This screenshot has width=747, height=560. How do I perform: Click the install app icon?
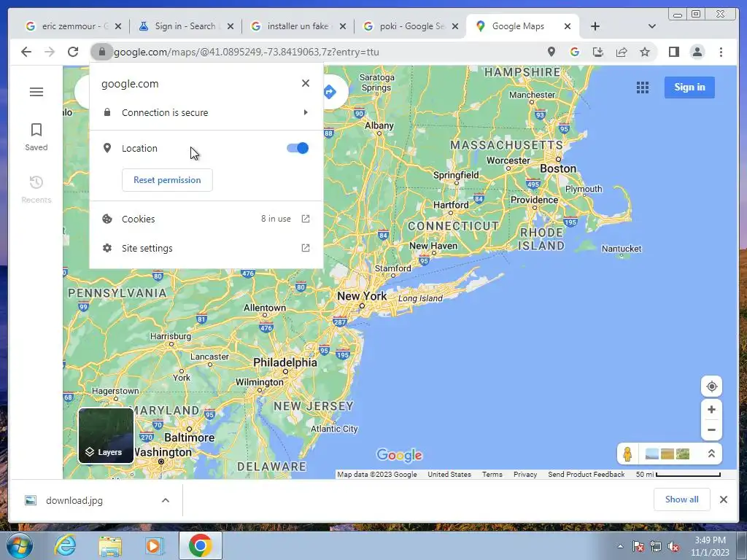598,52
